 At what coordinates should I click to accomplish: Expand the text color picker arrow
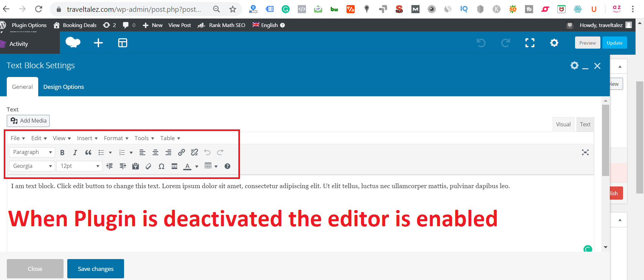point(197,166)
